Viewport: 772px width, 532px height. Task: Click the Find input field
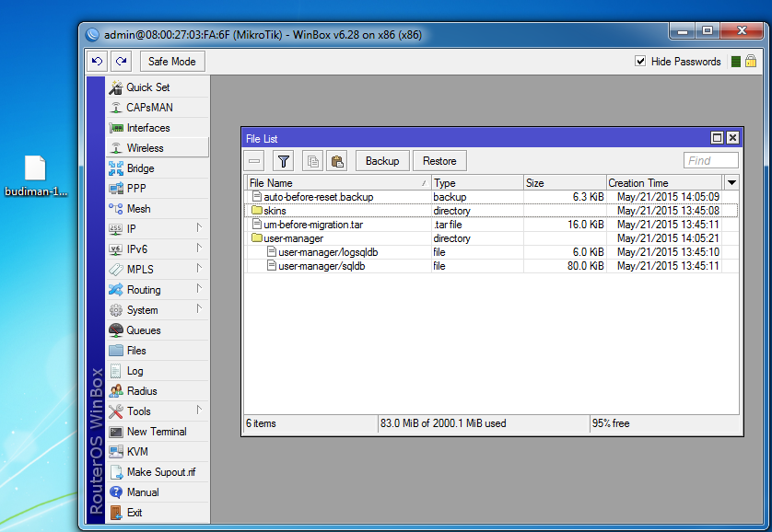point(711,160)
